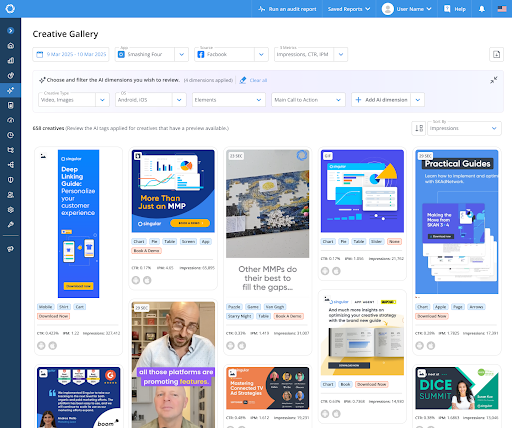Toggle the sort order icon
The width and height of the screenshot is (512, 428).
pos(418,128)
